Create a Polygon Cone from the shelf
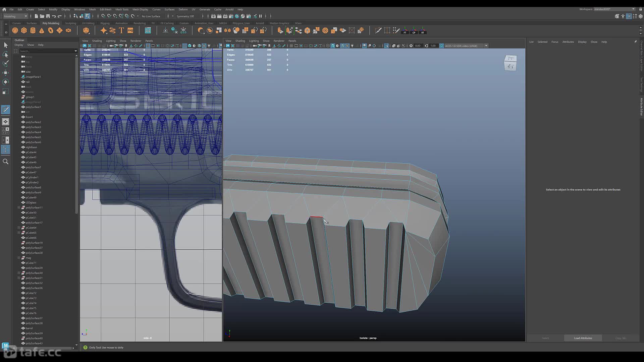 click(42, 31)
